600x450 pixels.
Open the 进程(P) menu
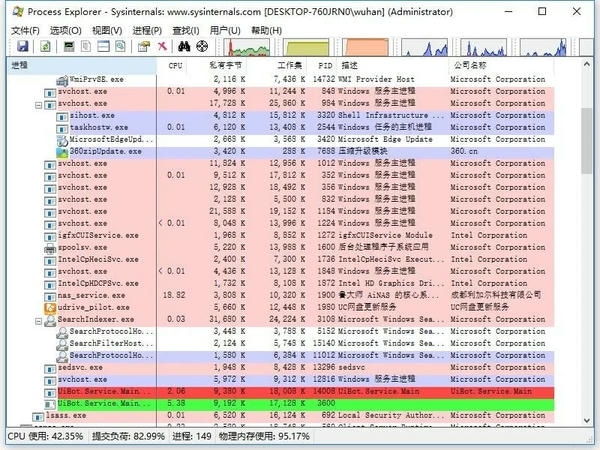click(147, 31)
